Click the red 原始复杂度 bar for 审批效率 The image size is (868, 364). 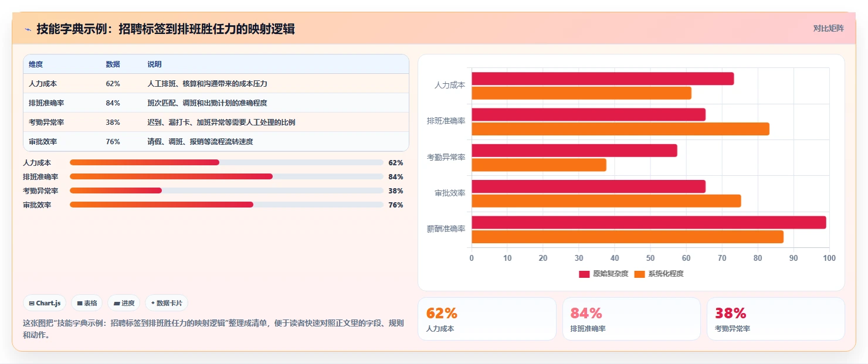click(x=588, y=186)
